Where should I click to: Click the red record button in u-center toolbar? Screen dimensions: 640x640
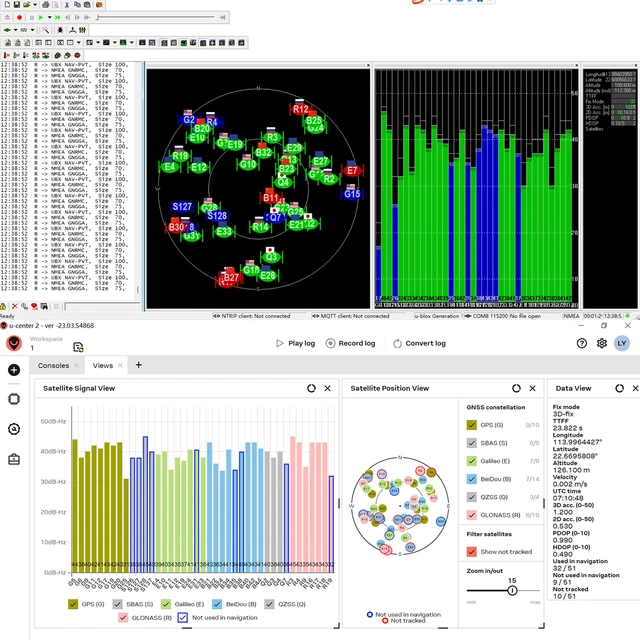[19, 18]
